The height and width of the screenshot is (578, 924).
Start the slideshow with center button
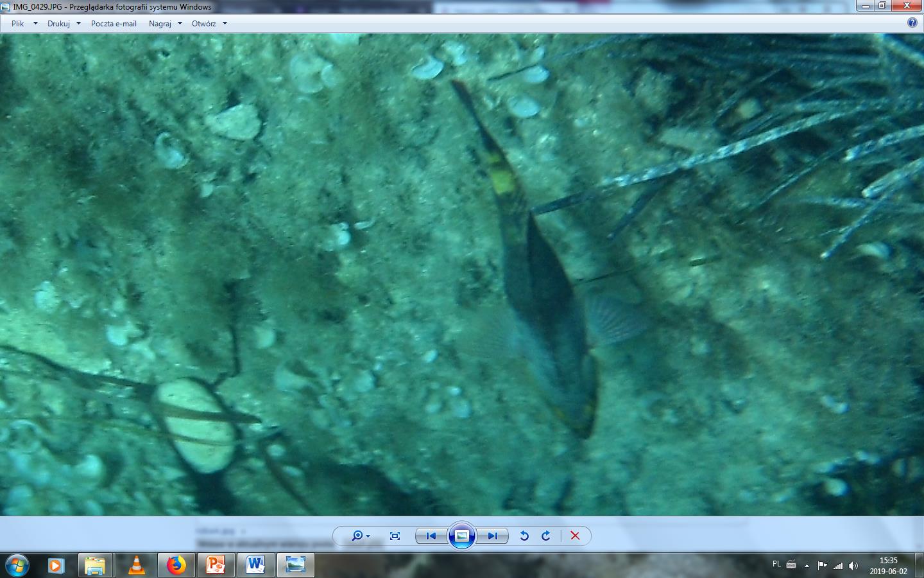tap(462, 536)
